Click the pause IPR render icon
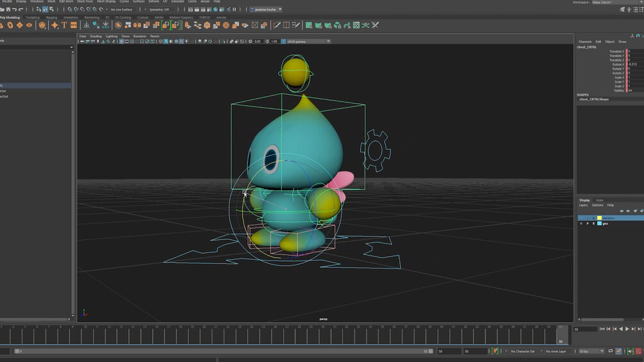Viewport: 644px width, 362px height. [235, 10]
